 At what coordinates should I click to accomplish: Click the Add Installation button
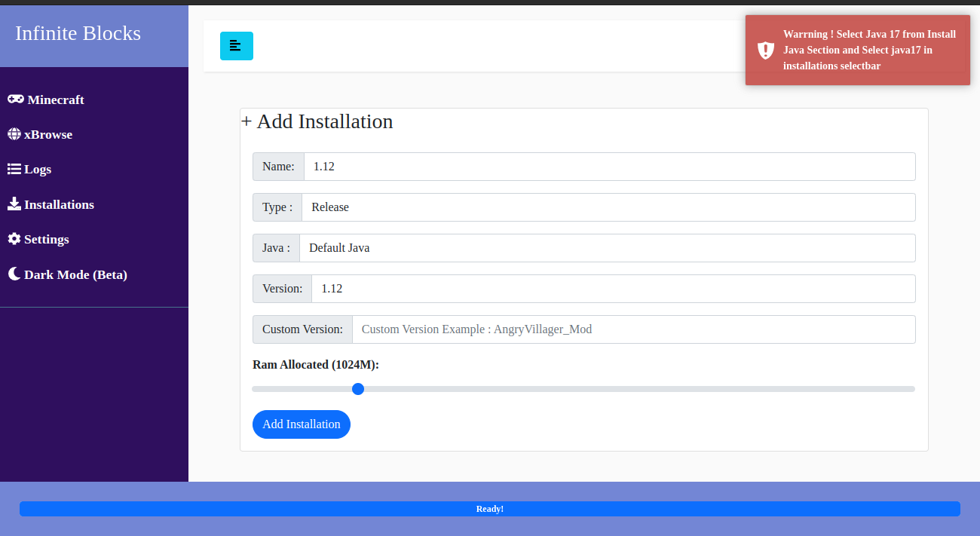tap(302, 424)
